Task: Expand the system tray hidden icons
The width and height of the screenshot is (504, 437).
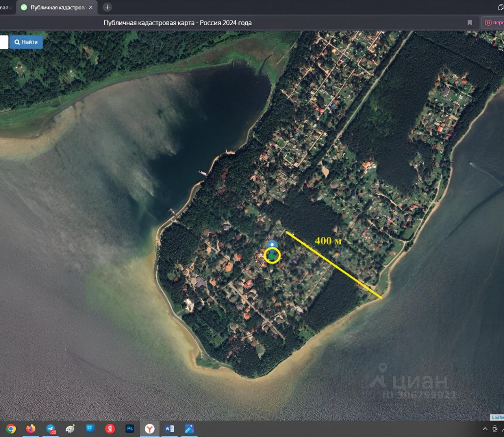Action: (485, 429)
